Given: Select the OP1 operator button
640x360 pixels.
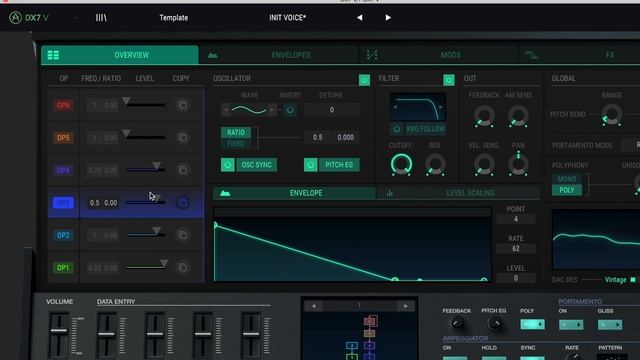Looking at the screenshot, I should pos(63,268).
